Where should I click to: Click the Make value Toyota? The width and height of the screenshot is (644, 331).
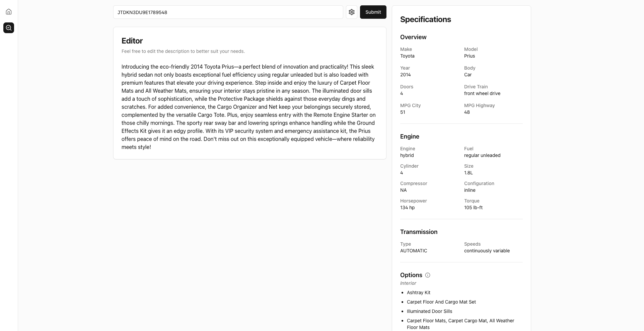(x=407, y=56)
